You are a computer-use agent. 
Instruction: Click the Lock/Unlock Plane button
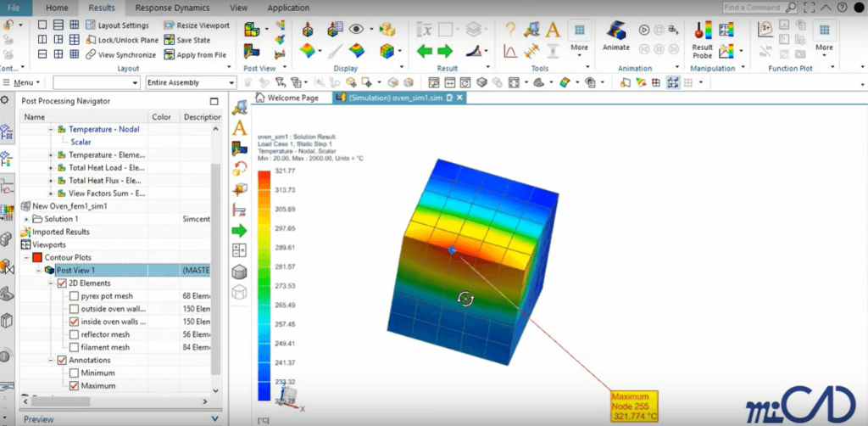click(x=122, y=40)
